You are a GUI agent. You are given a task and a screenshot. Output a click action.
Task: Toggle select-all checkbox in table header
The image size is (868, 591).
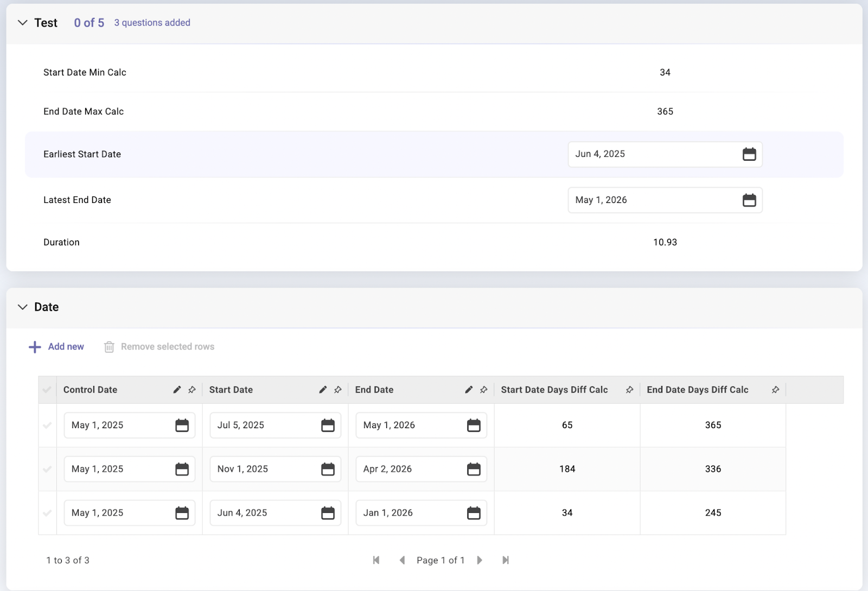click(x=47, y=390)
